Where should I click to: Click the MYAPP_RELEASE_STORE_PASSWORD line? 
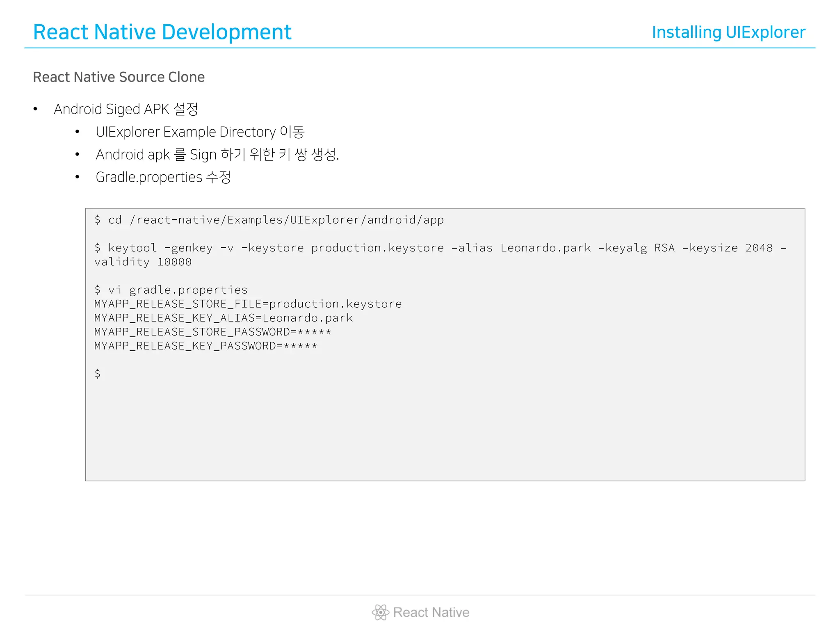pyautogui.click(x=212, y=332)
